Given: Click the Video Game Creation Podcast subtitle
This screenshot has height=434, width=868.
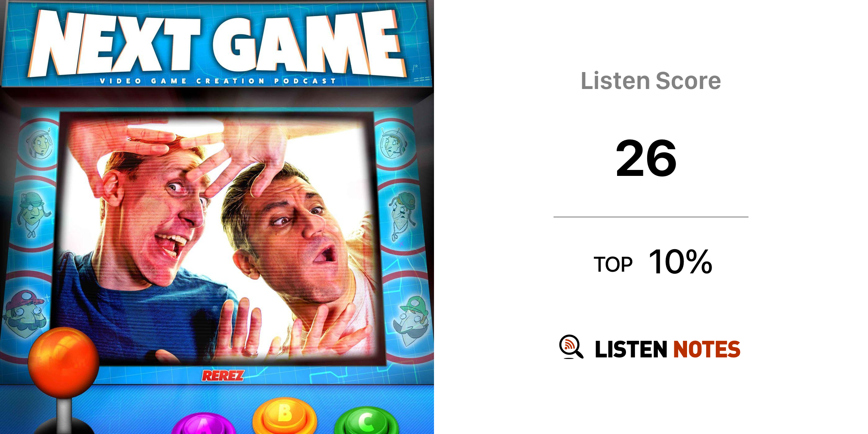Looking at the screenshot, I should click(x=218, y=81).
